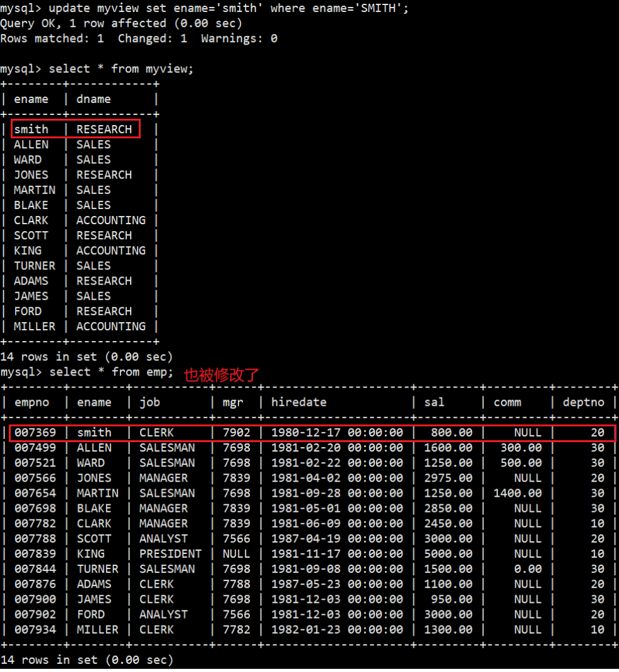Click empno '007782' in the emp table
Viewport: 619px width, 672px height.
[35, 524]
